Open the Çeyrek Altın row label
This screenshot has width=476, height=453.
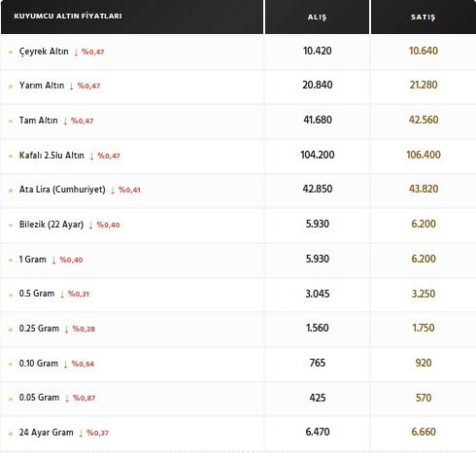(44, 52)
